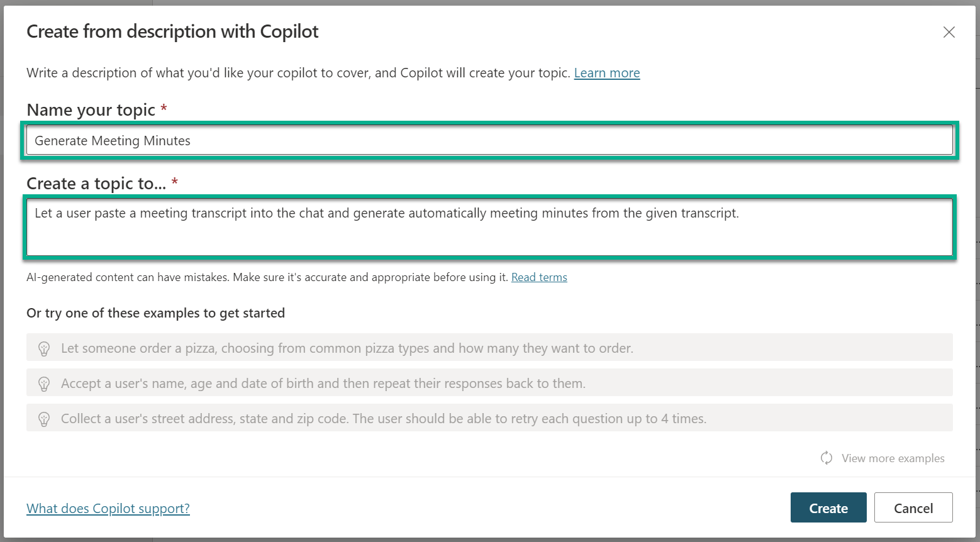Open the Read terms link

pos(539,277)
